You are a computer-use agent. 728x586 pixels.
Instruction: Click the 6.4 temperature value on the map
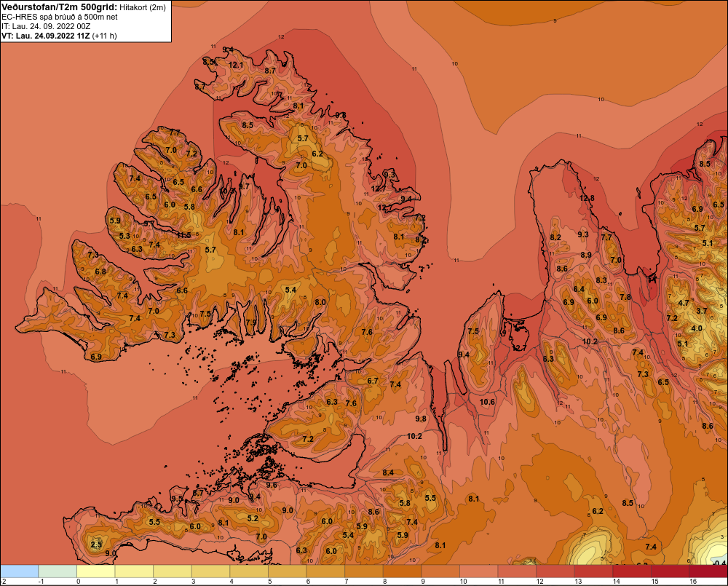579,289
